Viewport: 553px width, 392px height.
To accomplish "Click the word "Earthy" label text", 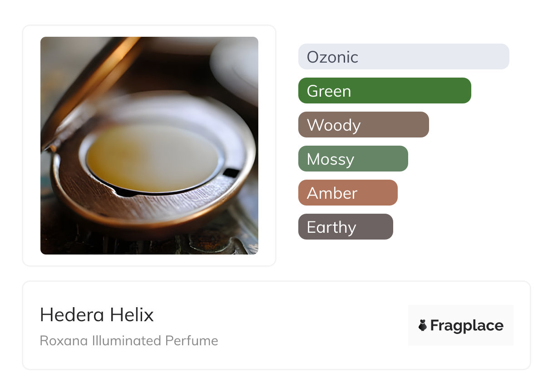I will click(x=331, y=227).
